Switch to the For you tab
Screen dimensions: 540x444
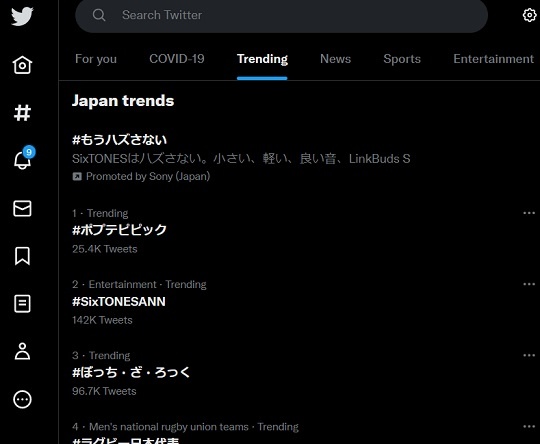click(96, 59)
